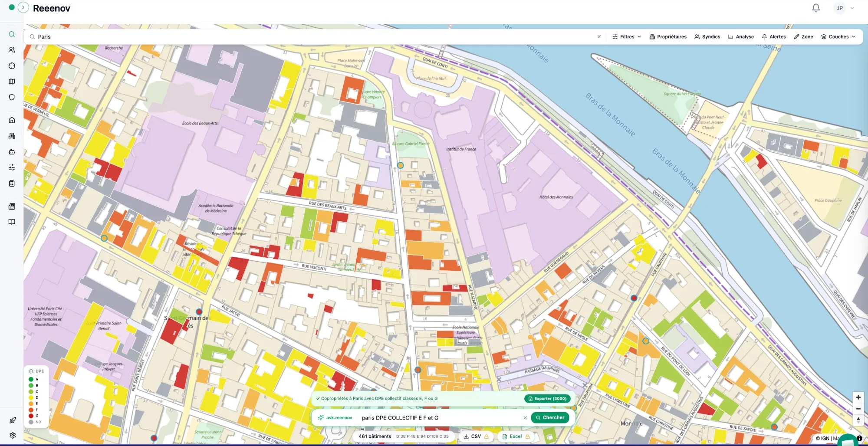Open the shield icon in the sidebar

pyautogui.click(x=12, y=97)
